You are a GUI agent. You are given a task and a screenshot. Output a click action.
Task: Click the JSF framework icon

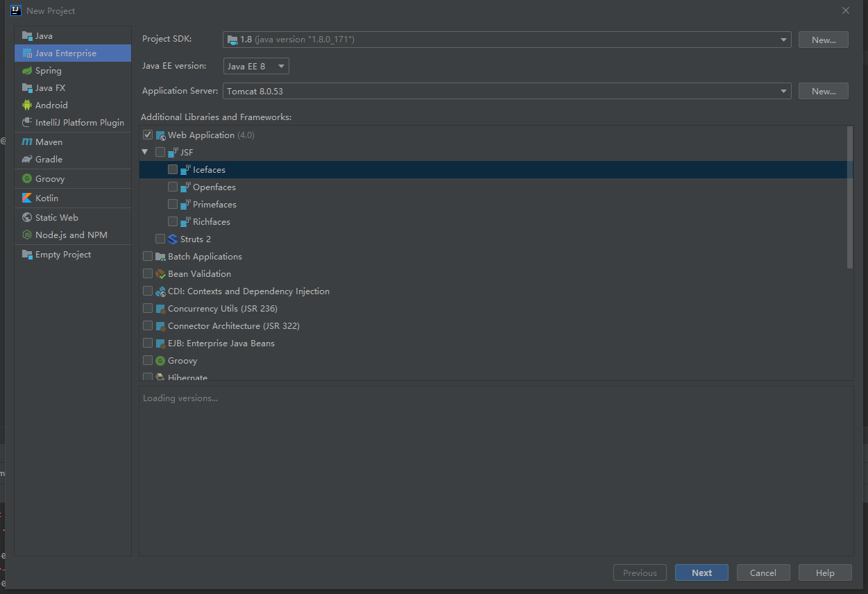click(173, 153)
